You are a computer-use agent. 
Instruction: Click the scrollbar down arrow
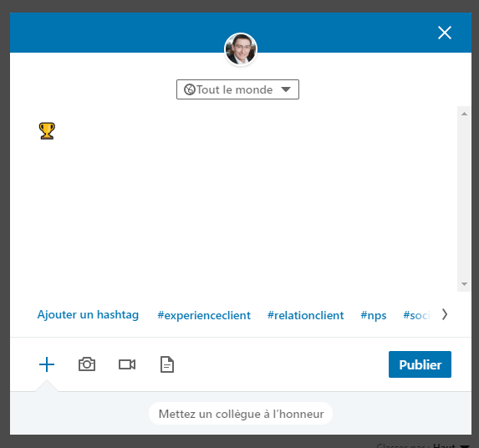pos(464,284)
